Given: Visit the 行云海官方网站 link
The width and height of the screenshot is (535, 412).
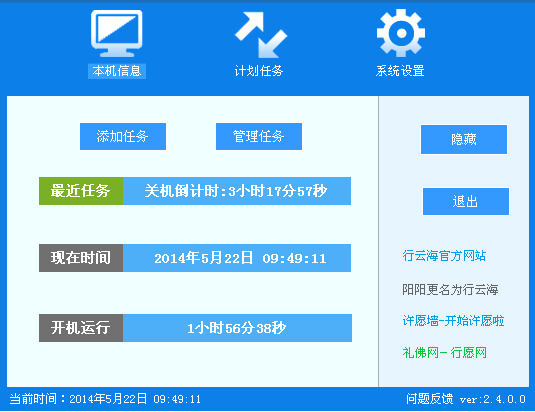Looking at the screenshot, I should click(x=444, y=255).
